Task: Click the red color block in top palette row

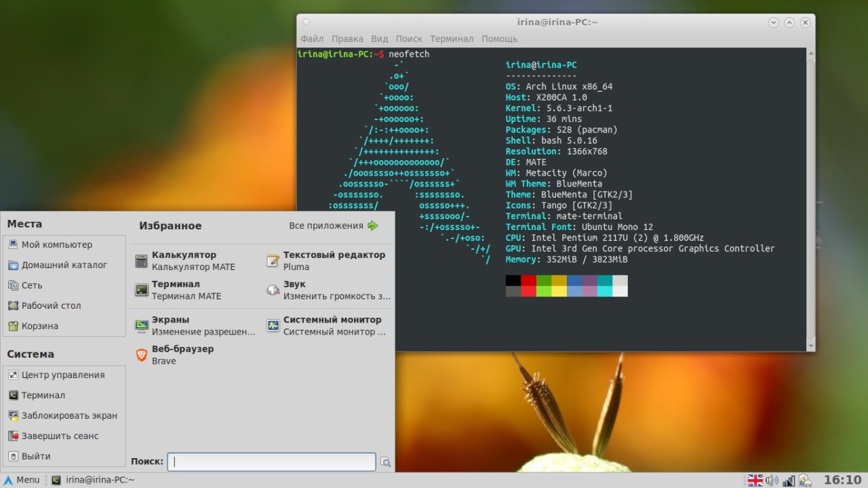Action: (x=529, y=280)
